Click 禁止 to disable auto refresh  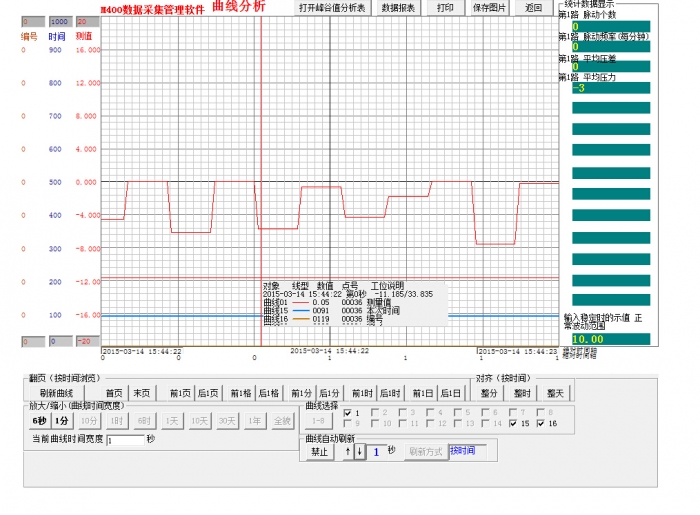[319, 451]
